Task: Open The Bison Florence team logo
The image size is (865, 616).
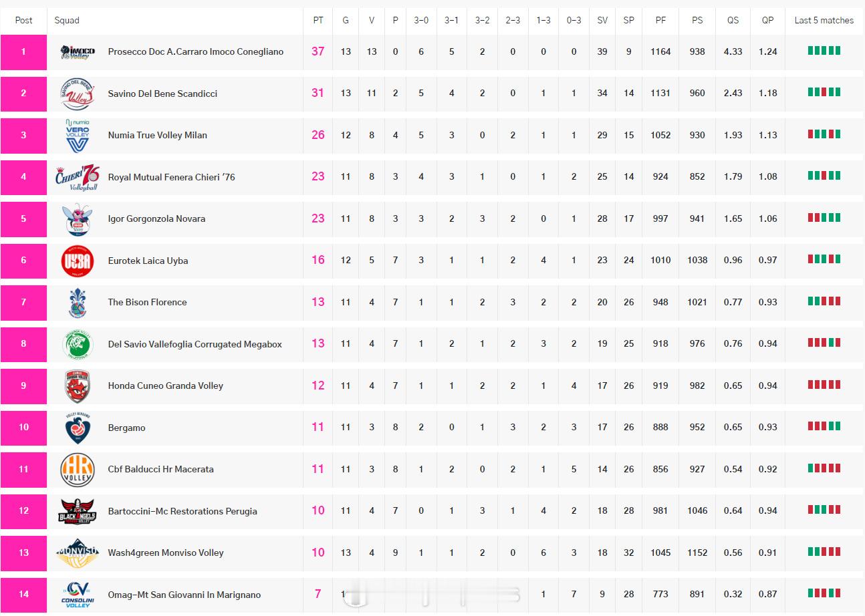Action: tap(78, 303)
